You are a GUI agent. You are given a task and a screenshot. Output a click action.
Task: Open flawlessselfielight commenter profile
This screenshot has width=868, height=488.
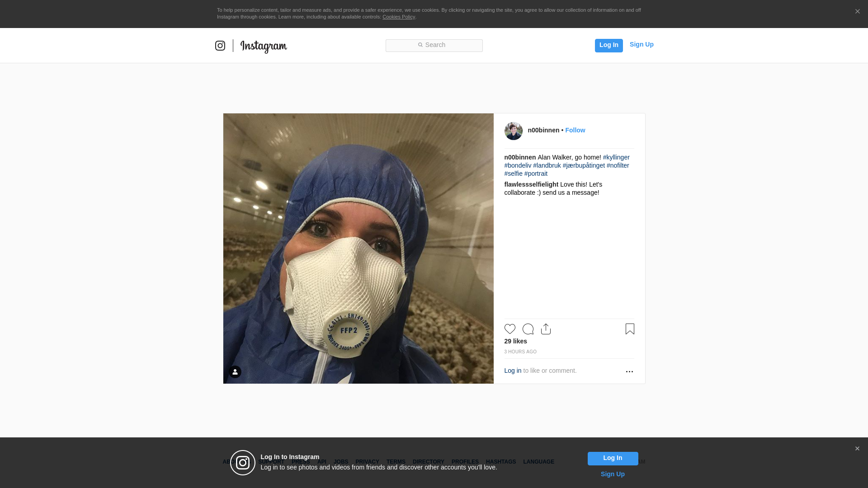click(x=531, y=184)
